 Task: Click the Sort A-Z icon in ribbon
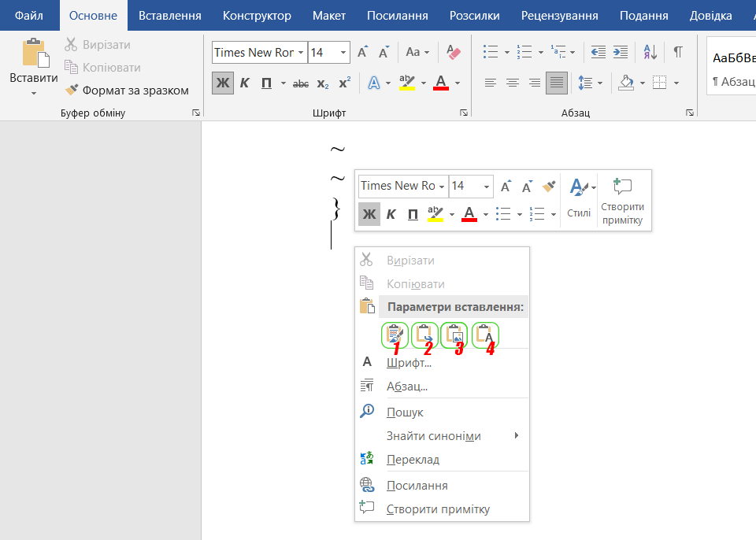tap(650, 53)
